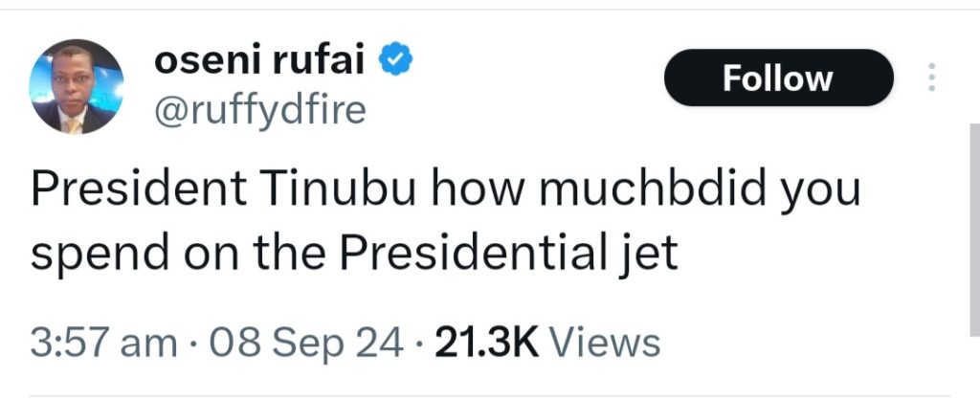Viewport: 980px width, 400px height.
Task: Click the 3:57 am timestamp
Action: (x=103, y=342)
